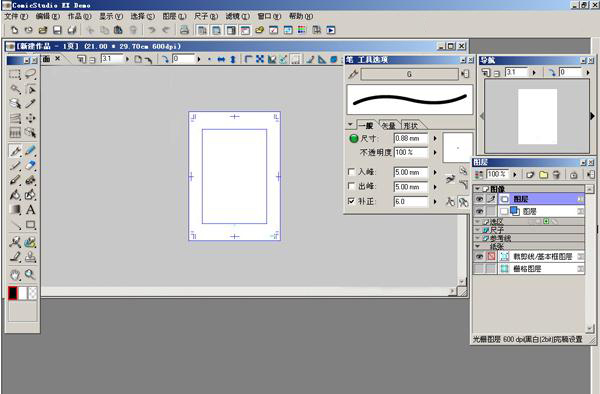Expand the 尺子 layer group

click(477, 230)
